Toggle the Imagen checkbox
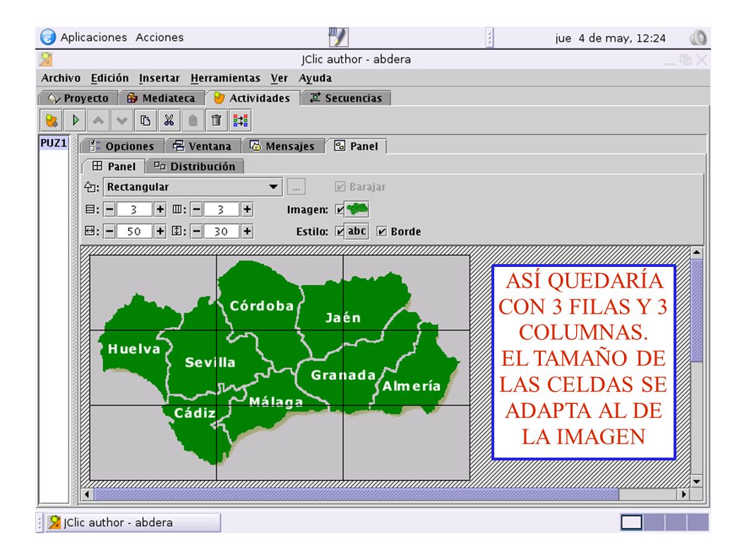 340,209
